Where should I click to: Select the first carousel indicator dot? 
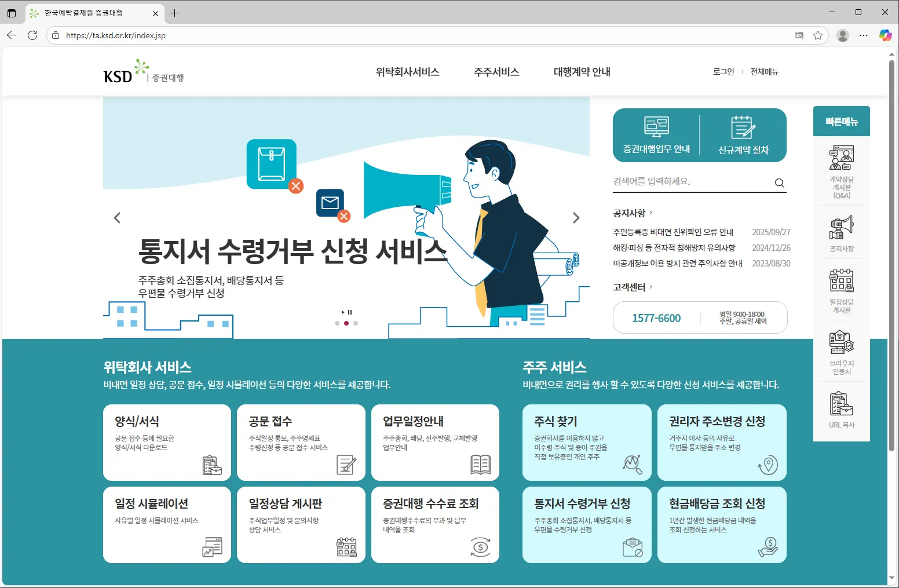pos(337,323)
